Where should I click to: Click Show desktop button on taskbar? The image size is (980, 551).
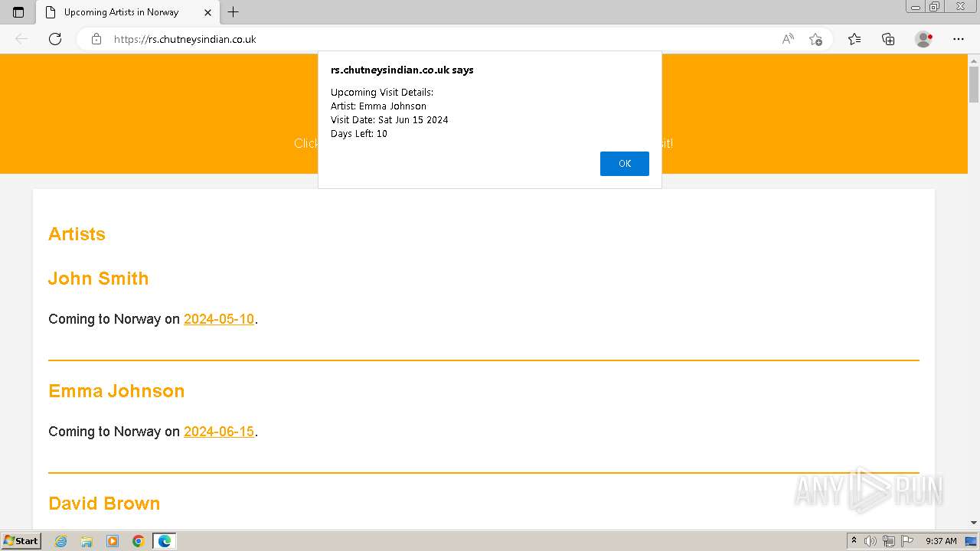click(972, 541)
